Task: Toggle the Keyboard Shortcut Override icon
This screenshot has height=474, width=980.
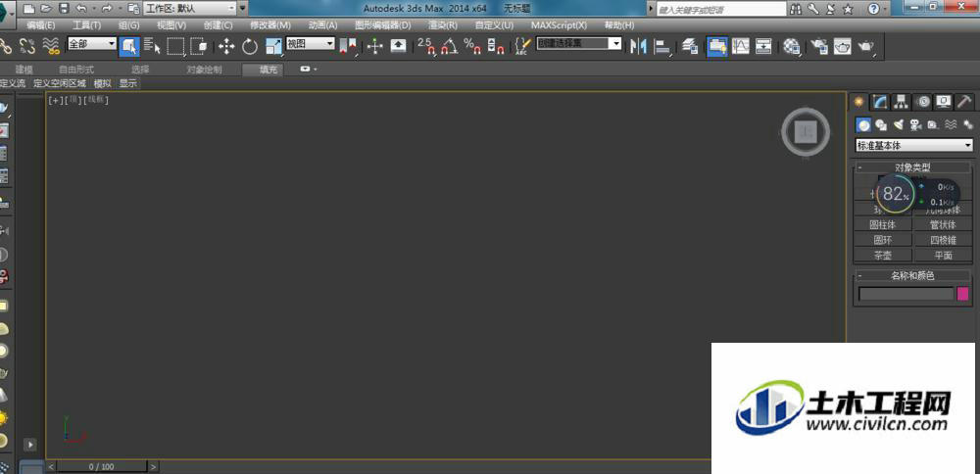Action: 398,46
